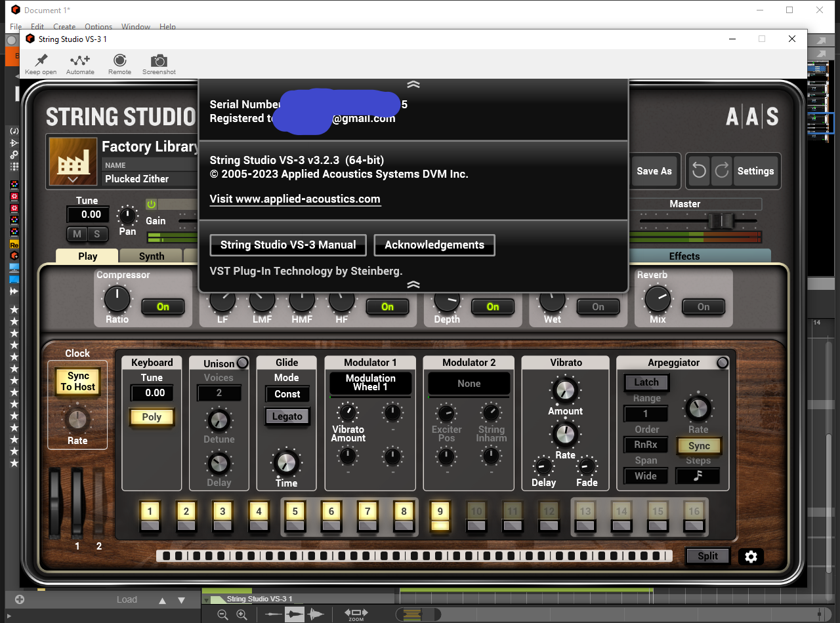Open the Create menu

pos(64,27)
